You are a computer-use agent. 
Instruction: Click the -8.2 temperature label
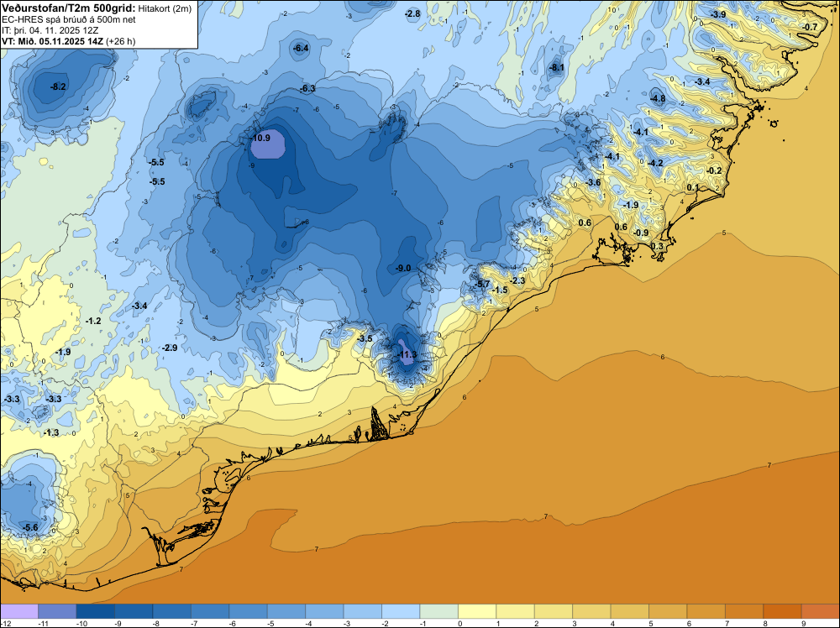coord(58,86)
